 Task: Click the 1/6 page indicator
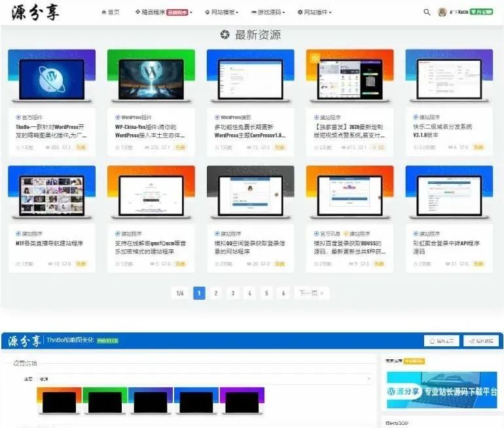180,293
